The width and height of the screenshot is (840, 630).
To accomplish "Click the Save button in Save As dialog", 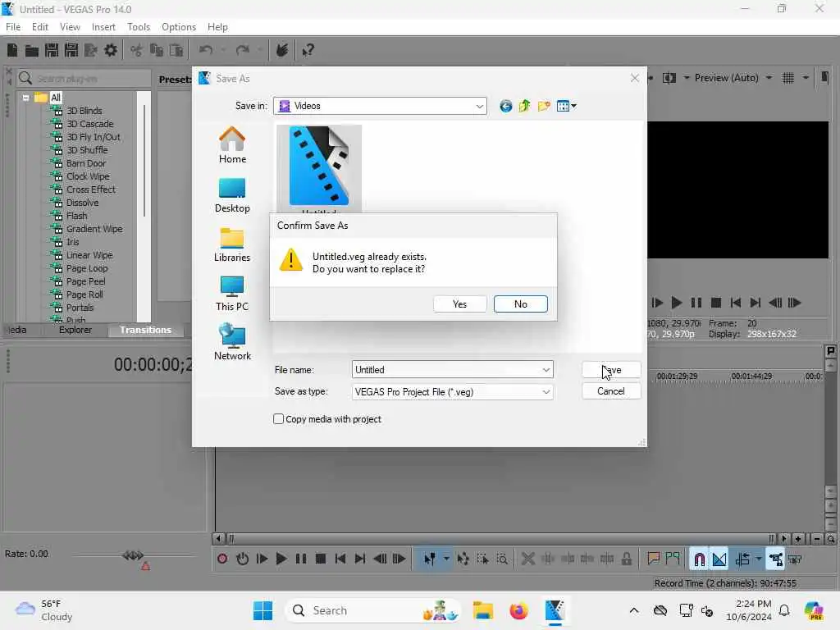I will click(x=610, y=370).
